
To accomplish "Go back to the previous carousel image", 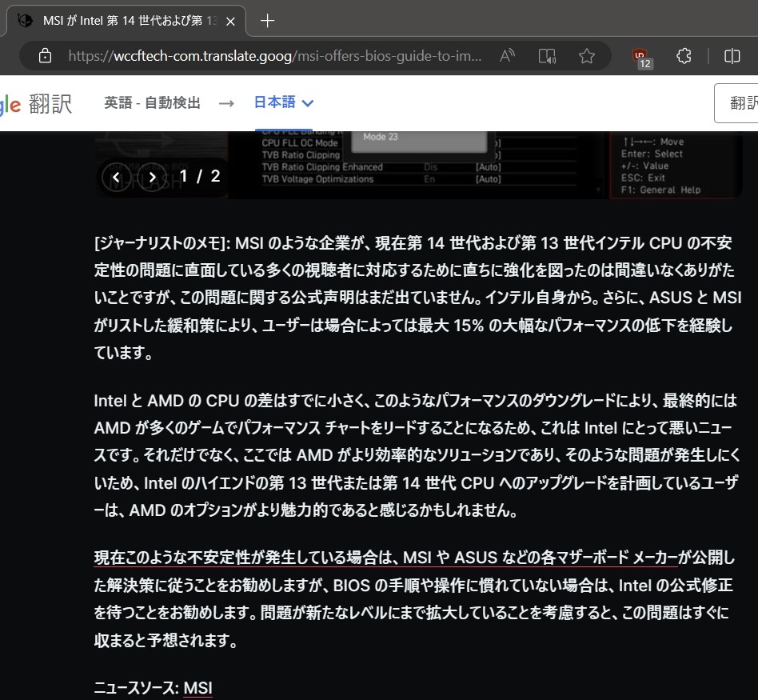I will pos(117,177).
